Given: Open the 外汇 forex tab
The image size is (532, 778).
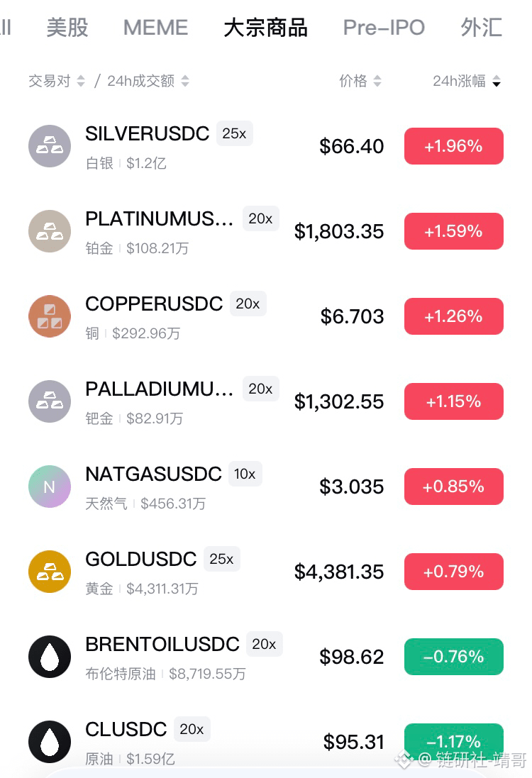Looking at the screenshot, I should [x=482, y=27].
